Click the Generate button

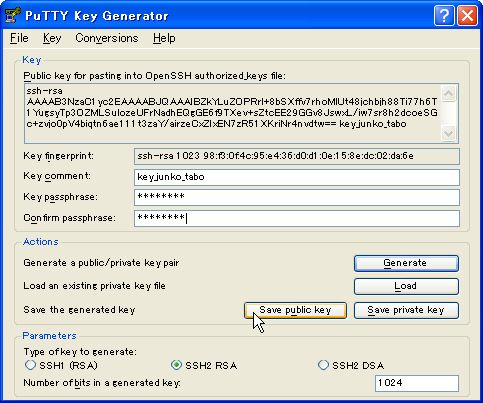(406, 263)
